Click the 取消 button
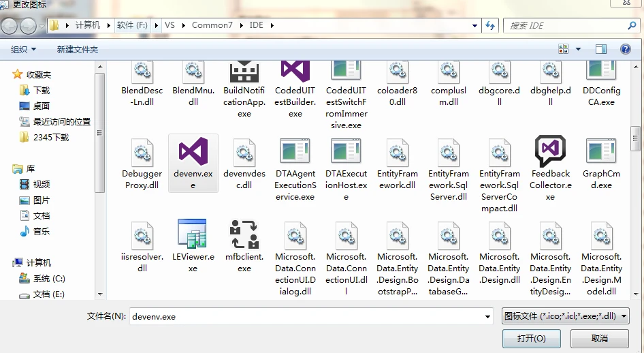This screenshot has width=644, height=353. [x=599, y=338]
